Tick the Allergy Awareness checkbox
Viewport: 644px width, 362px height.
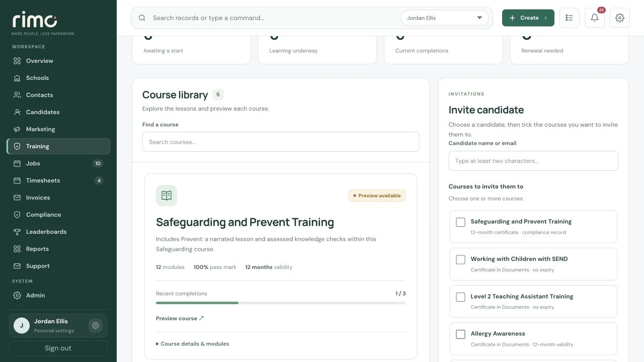(x=460, y=334)
